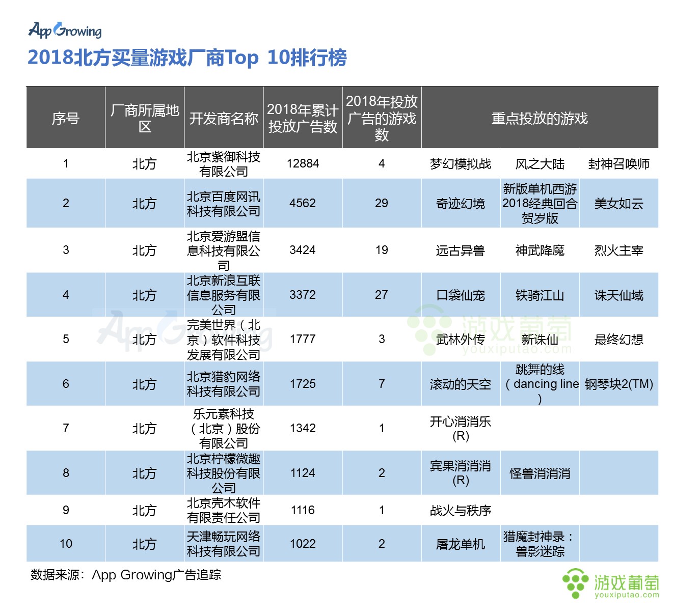Click the 开发商名称 column header
674x616 pixels.
(x=224, y=118)
